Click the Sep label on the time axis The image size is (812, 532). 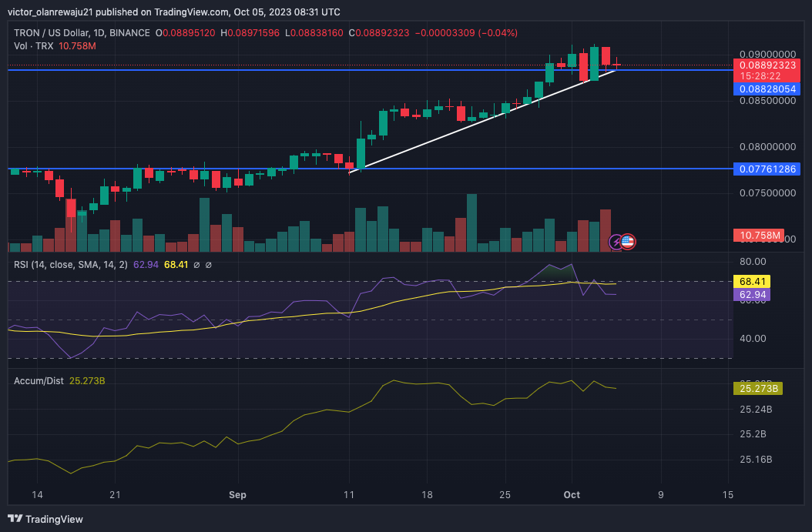[x=238, y=495]
